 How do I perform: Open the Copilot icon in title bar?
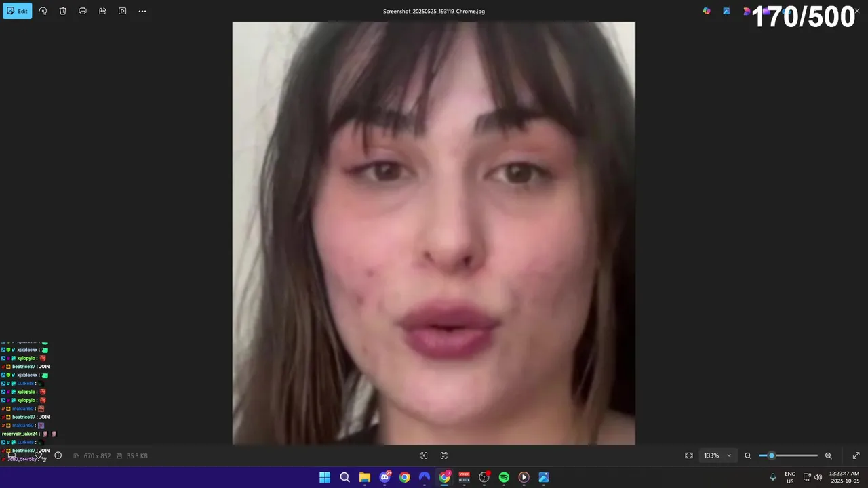tap(707, 11)
